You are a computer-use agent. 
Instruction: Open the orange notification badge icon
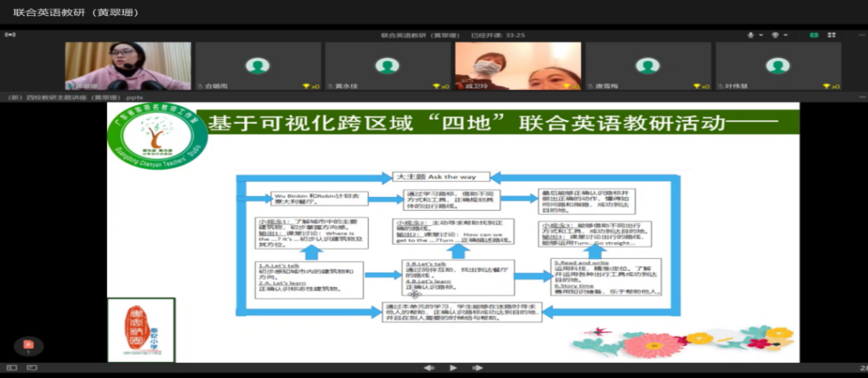click(x=28, y=346)
